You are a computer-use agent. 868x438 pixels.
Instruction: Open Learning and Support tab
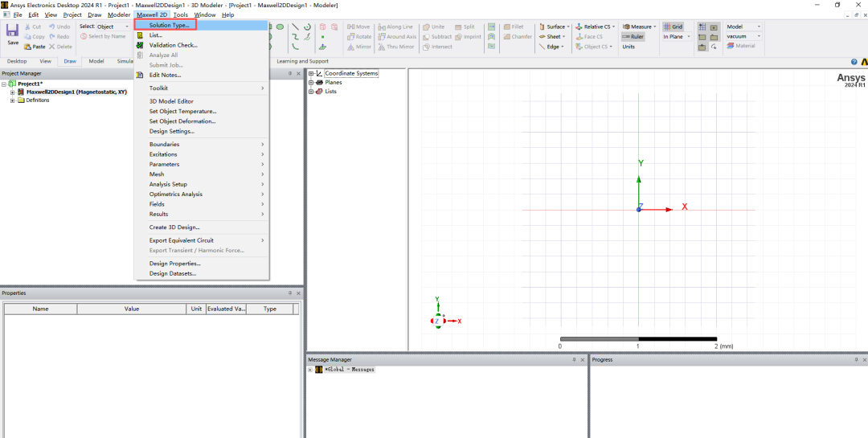tap(302, 61)
